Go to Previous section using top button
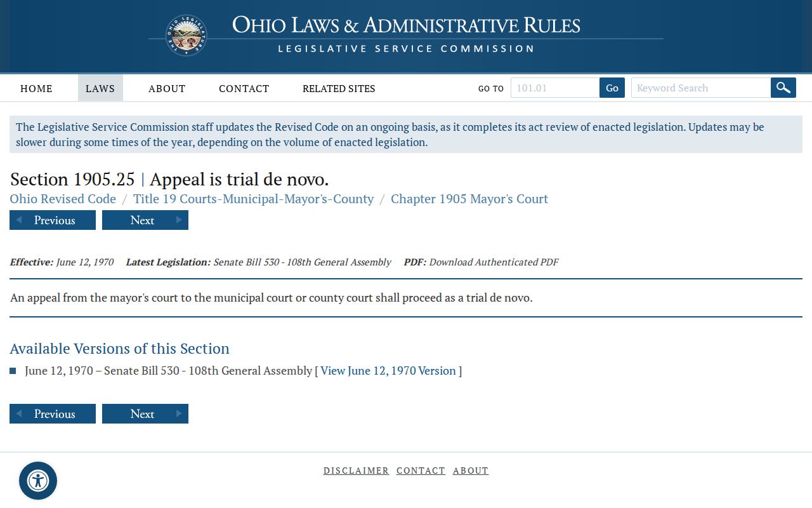 click(53, 220)
